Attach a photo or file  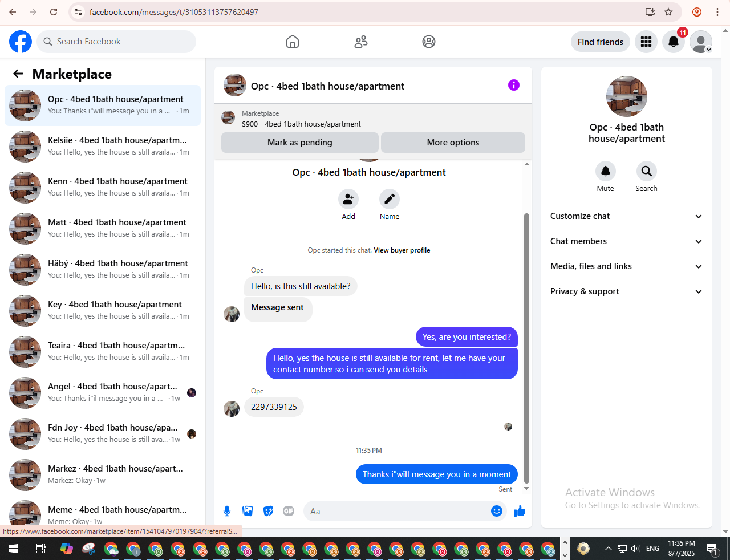[248, 511]
